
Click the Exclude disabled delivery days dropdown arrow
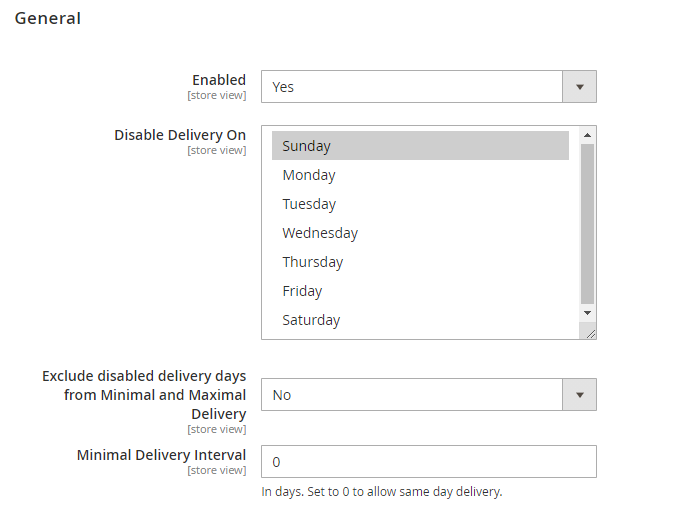pos(579,395)
